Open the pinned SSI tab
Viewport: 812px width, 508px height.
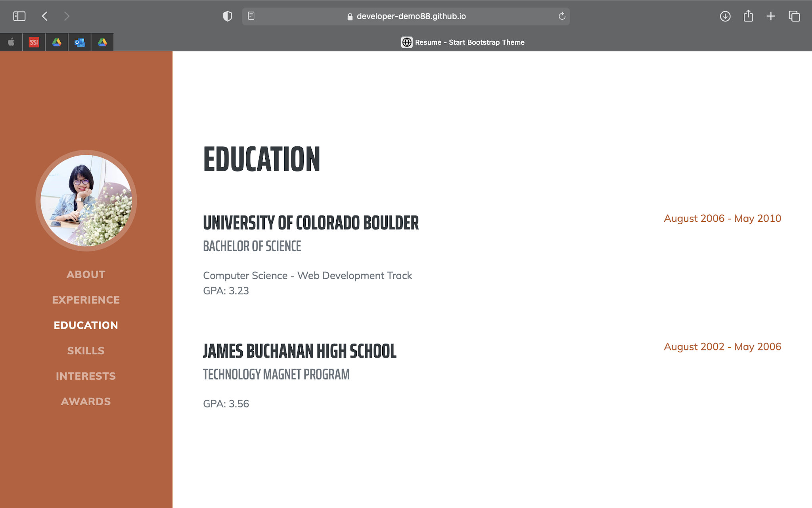(x=34, y=42)
